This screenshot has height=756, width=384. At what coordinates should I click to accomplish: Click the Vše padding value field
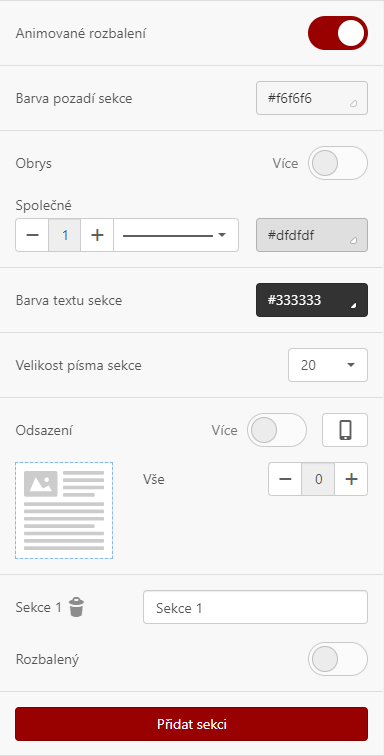pos(318,479)
